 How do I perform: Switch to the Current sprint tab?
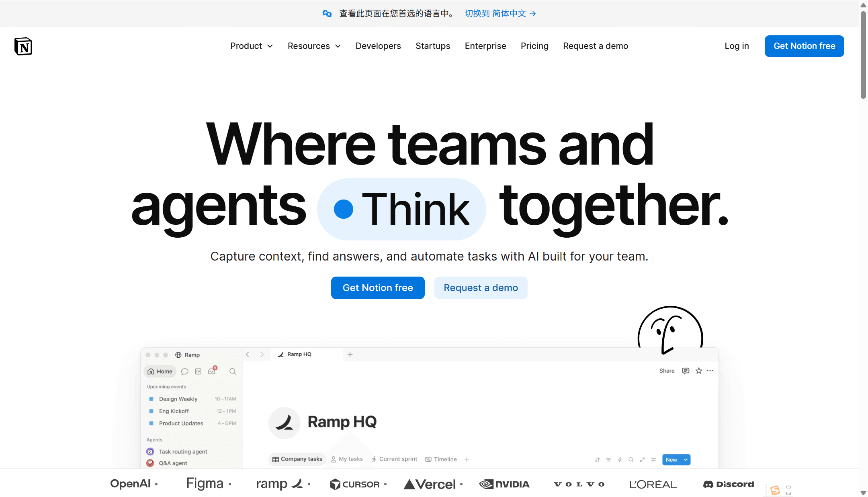tap(394, 459)
